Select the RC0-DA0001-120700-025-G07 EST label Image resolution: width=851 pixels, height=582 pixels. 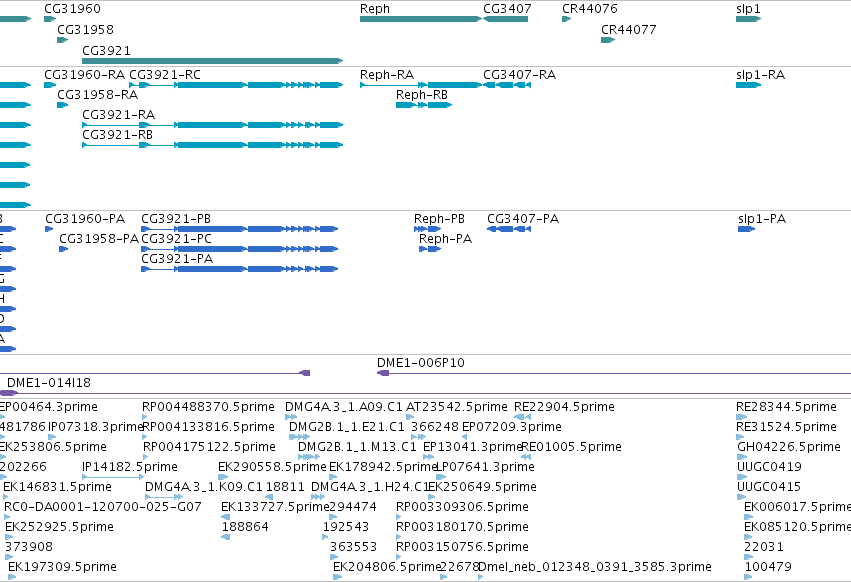pos(103,507)
